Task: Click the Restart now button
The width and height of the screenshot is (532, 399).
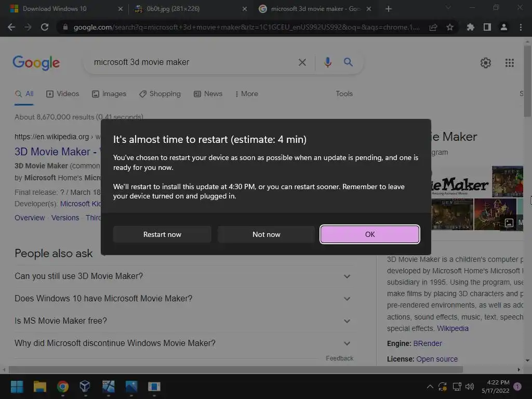Action: [x=162, y=234]
